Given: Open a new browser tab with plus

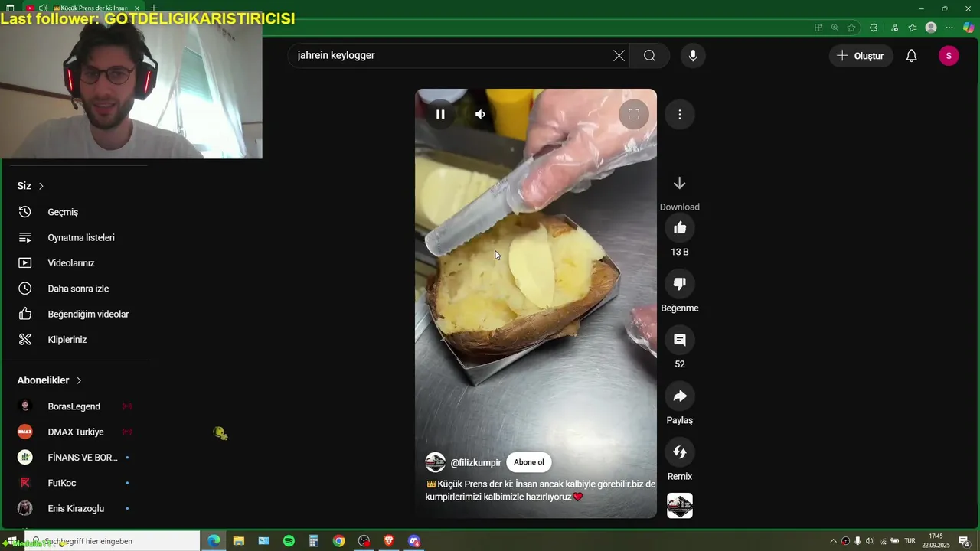Looking at the screenshot, I should click(154, 8).
